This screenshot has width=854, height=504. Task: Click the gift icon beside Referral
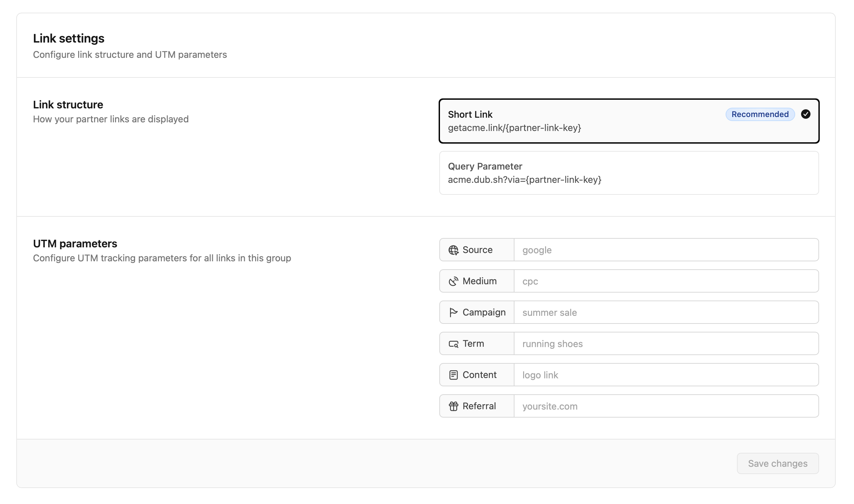[453, 406]
